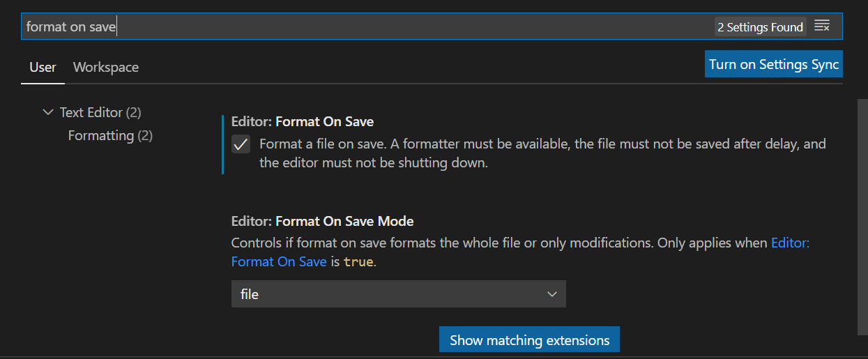Select Formatting (2) in settings tree
Screen dimensions: 868x359
click(x=110, y=135)
